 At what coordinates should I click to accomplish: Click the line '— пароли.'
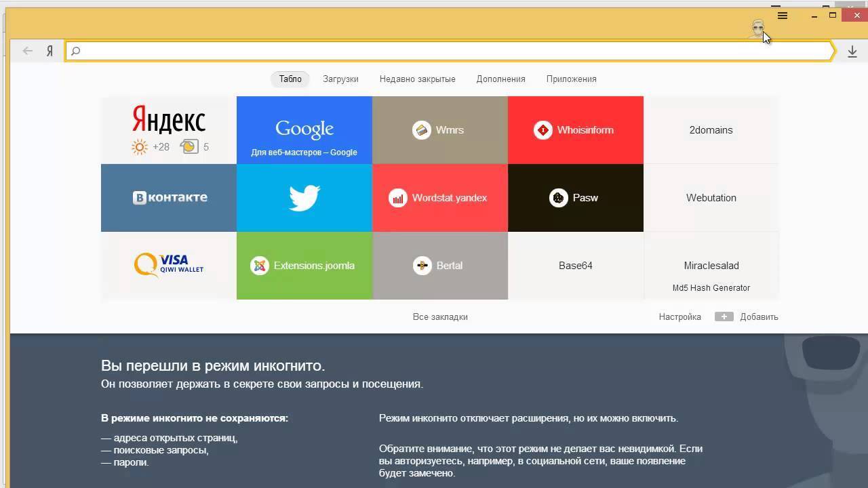pyautogui.click(x=125, y=462)
